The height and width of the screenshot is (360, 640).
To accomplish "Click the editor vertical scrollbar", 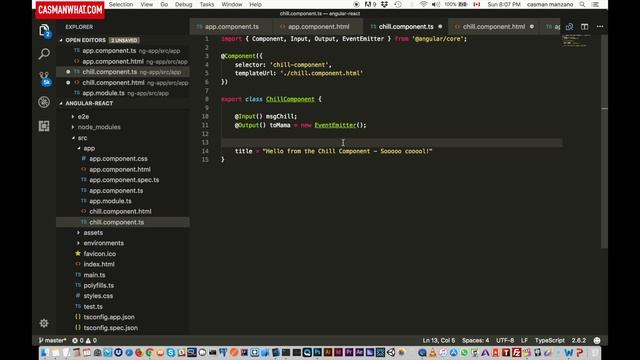I will click(604, 141).
